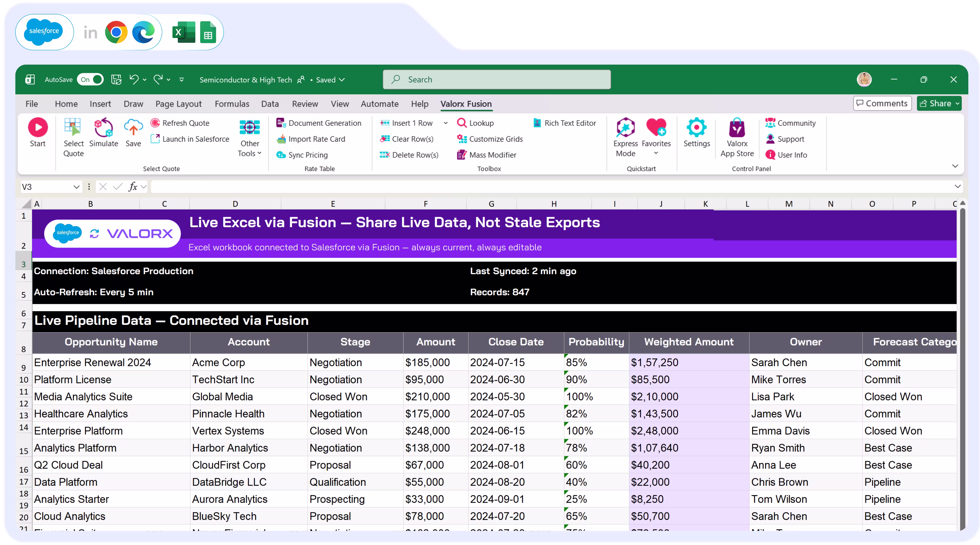
Task: Toggle the AutoSave switch
Action: (x=90, y=80)
